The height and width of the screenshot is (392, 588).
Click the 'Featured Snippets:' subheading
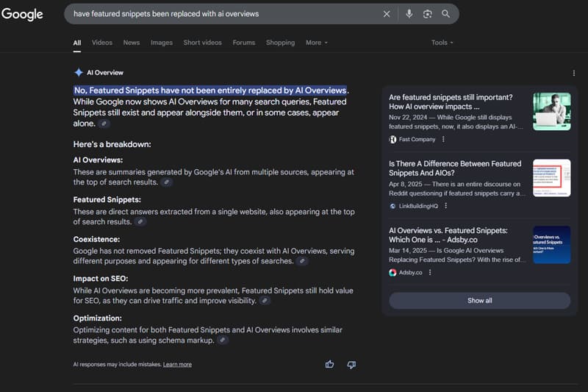point(107,199)
